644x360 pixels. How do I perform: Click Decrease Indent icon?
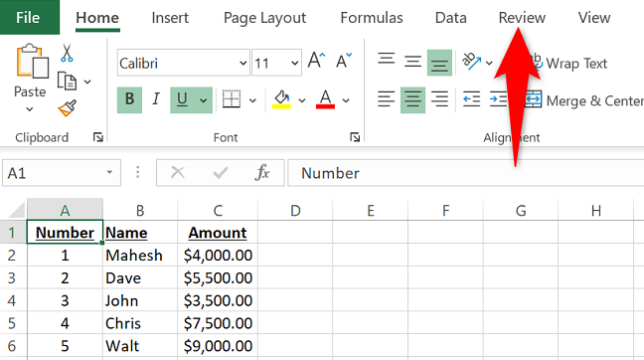[471, 99]
